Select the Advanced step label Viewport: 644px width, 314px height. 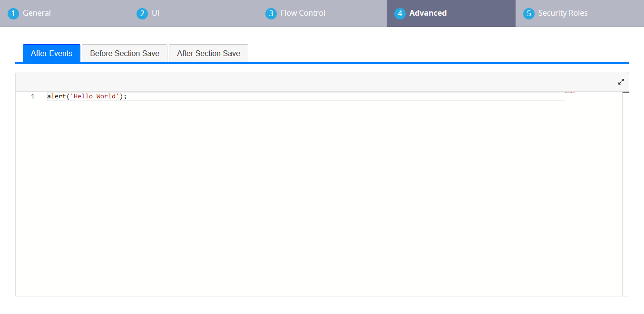[428, 13]
